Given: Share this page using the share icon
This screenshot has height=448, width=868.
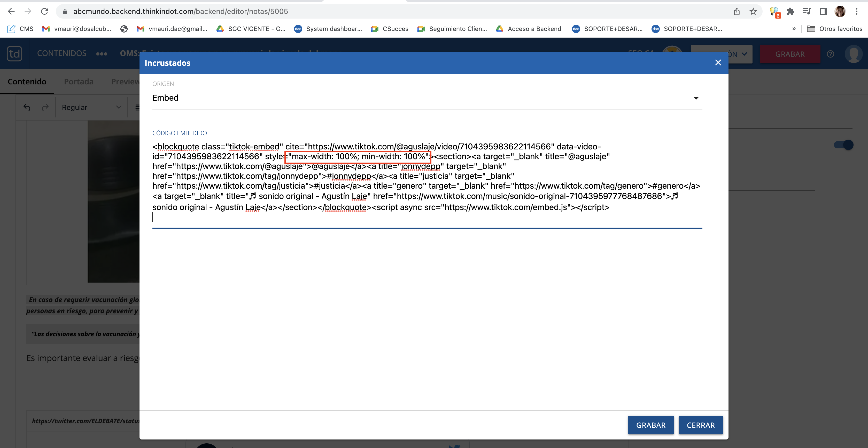Looking at the screenshot, I should pos(737,11).
